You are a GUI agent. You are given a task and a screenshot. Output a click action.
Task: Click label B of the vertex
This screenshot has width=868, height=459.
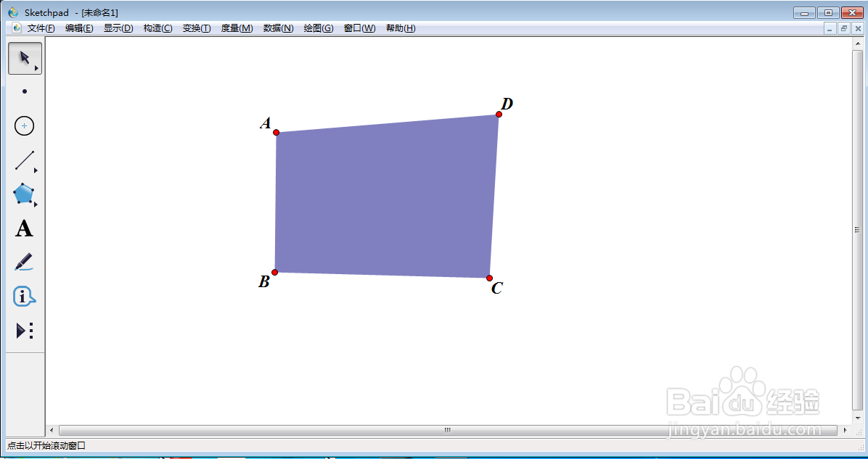[264, 281]
